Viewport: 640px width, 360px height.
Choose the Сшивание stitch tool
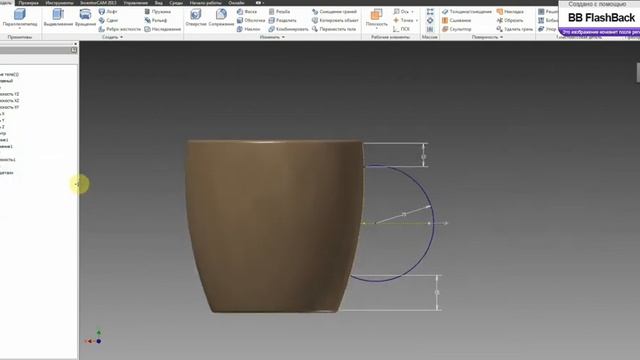coord(456,20)
